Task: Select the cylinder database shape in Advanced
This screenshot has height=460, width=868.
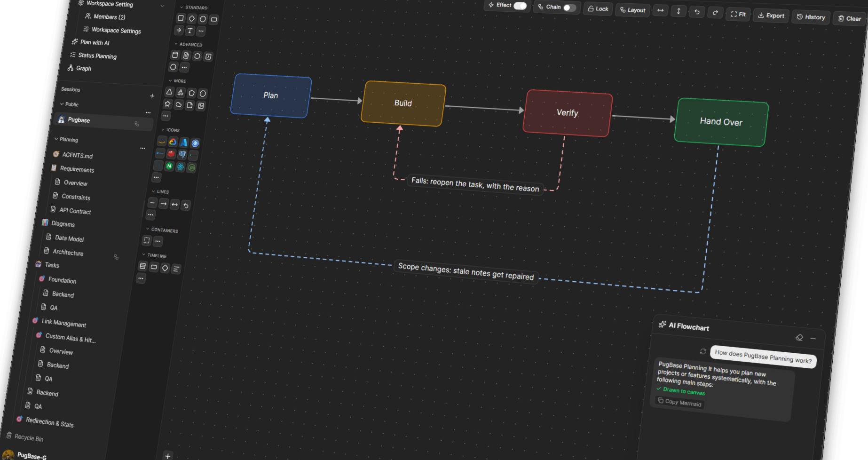Action: click(175, 55)
